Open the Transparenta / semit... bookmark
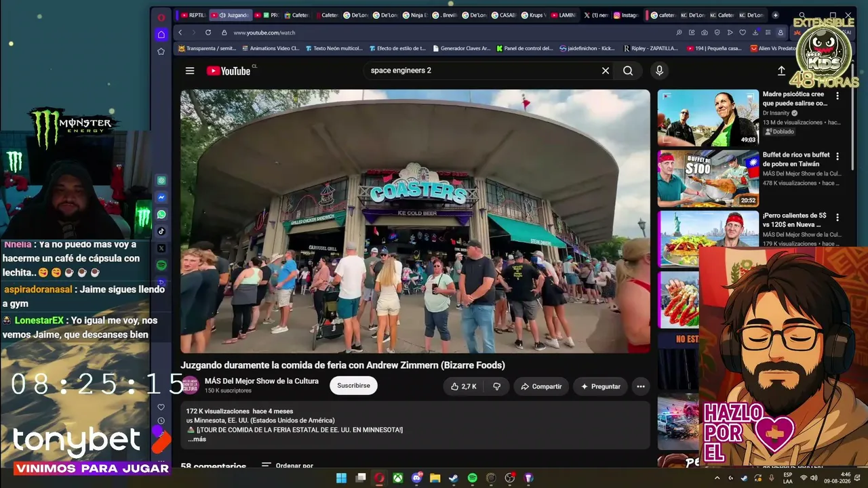This screenshot has width=868, height=488. pyautogui.click(x=208, y=49)
